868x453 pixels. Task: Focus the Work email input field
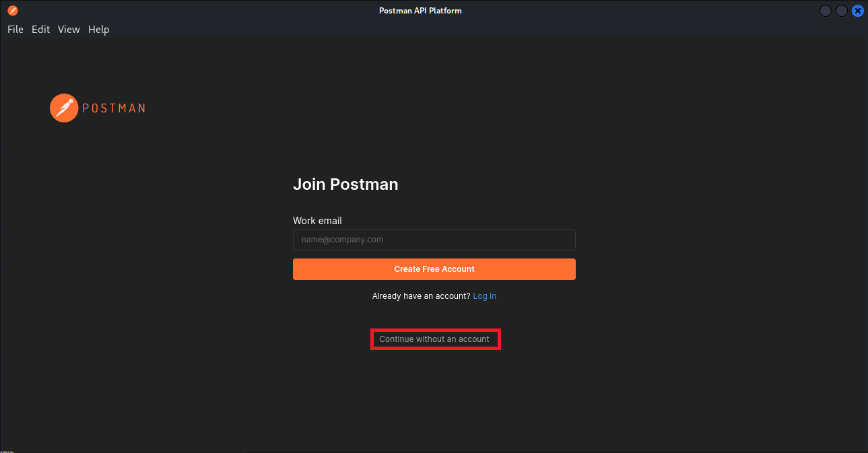click(434, 240)
